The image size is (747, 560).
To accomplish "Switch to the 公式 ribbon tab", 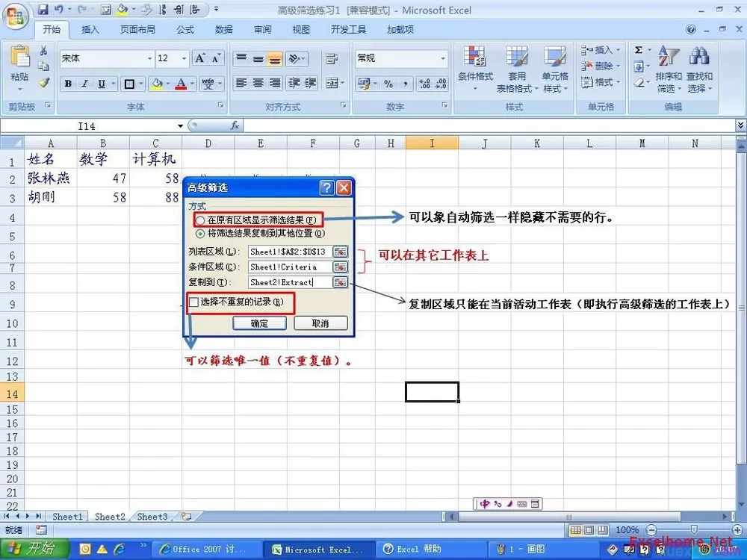I will [185, 30].
